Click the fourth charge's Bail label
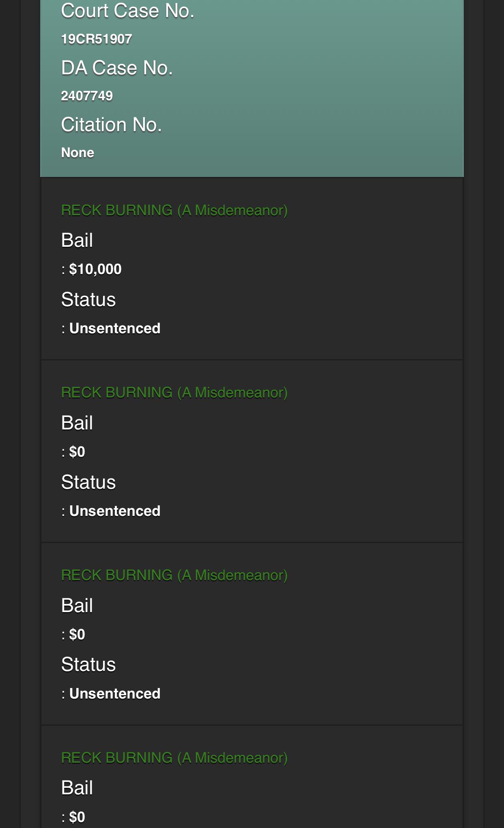The height and width of the screenshot is (828, 504). click(x=77, y=788)
